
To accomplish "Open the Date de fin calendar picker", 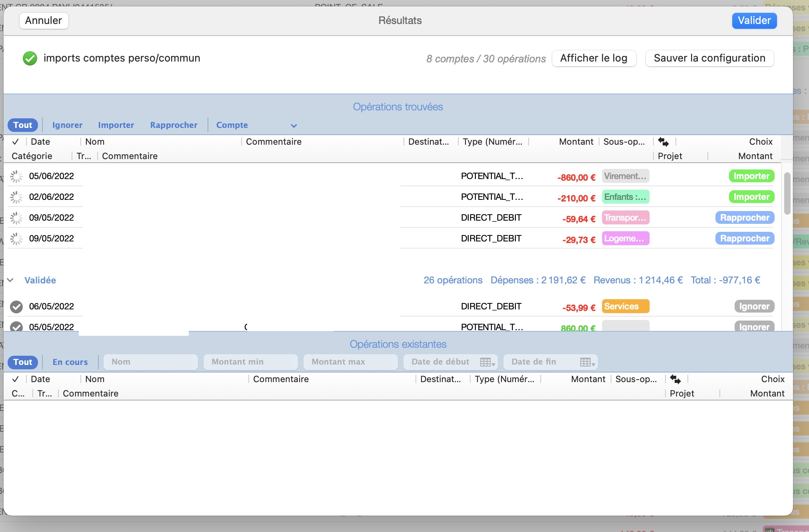I will pyautogui.click(x=587, y=362).
